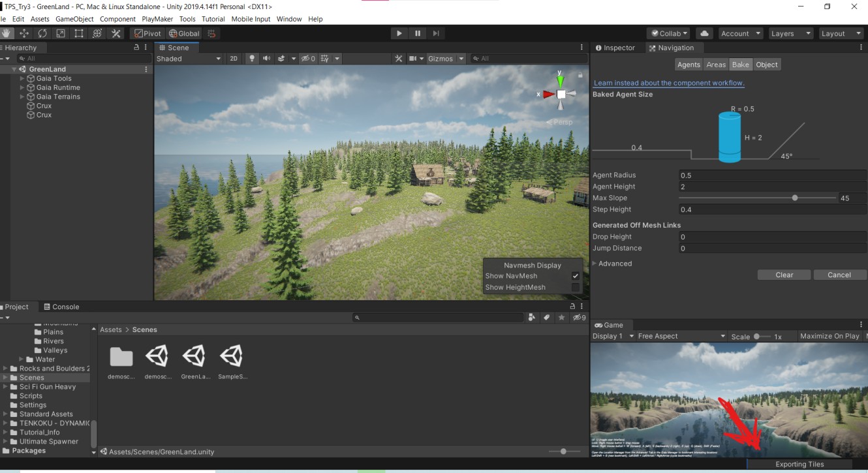Toggle Persp projection label in Scene
This screenshot has height=473, width=868.
point(559,122)
